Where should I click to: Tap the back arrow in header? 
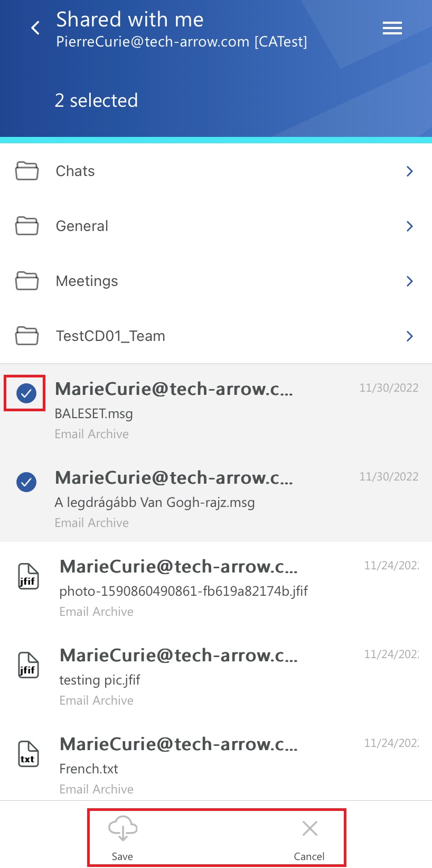point(36,28)
